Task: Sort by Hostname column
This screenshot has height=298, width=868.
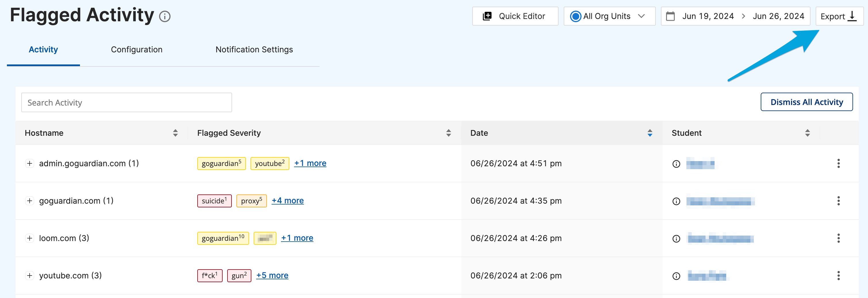Action: (175, 133)
